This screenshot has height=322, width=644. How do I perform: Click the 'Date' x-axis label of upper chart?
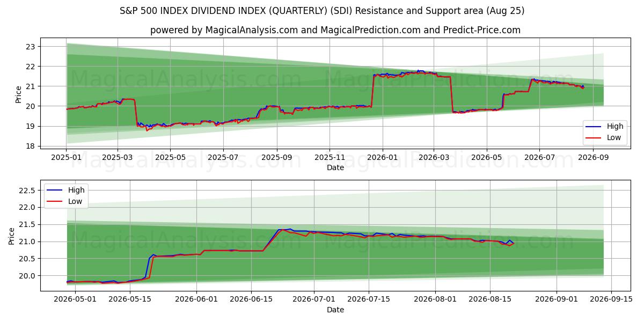coord(335,168)
